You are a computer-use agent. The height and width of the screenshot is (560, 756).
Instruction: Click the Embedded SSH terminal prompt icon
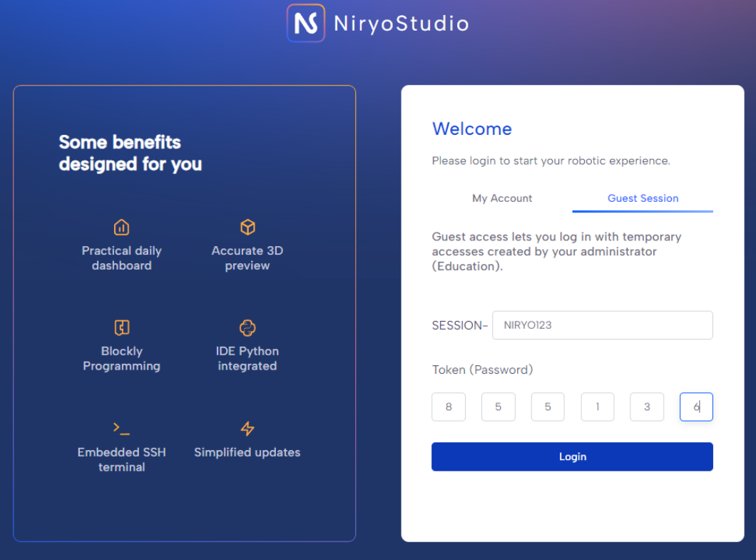tap(121, 428)
